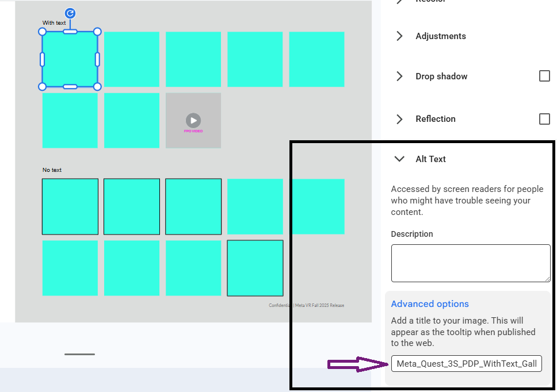Select the first square under the No text label
This screenshot has height=392, width=557.
tap(70, 206)
